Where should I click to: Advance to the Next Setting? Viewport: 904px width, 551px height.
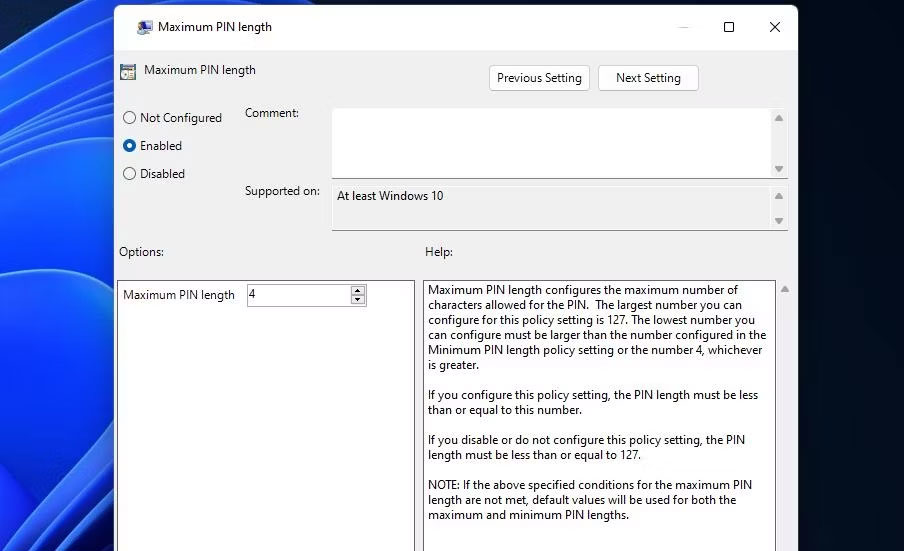coord(648,78)
